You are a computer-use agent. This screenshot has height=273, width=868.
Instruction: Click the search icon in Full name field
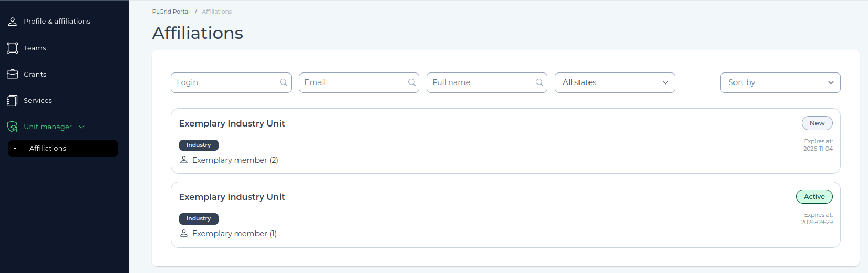point(540,82)
